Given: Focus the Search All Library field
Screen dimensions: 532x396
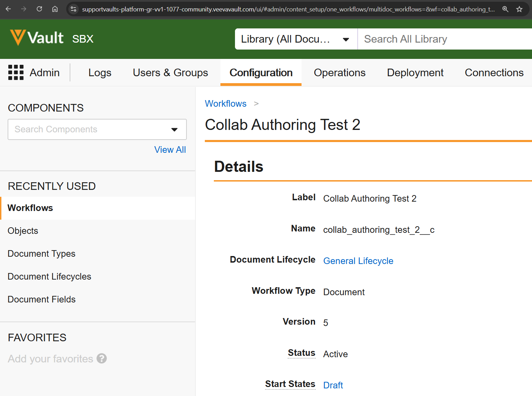Looking at the screenshot, I should [444, 39].
